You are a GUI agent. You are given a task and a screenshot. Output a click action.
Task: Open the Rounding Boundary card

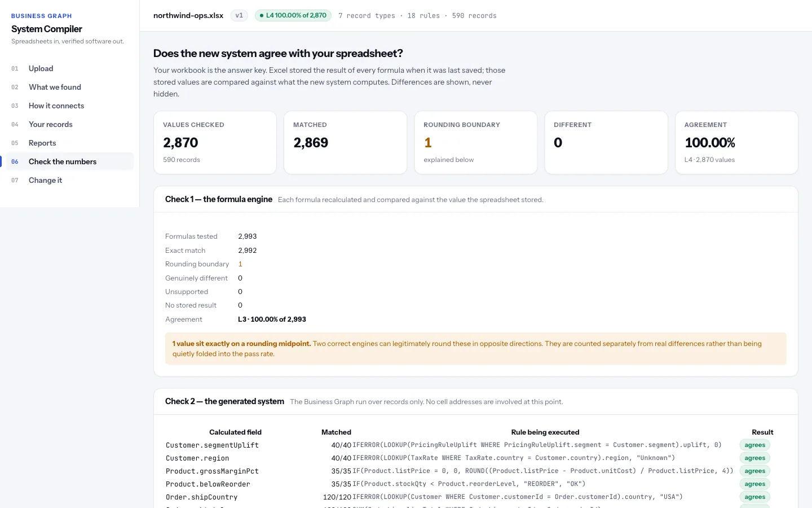(x=475, y=142)
